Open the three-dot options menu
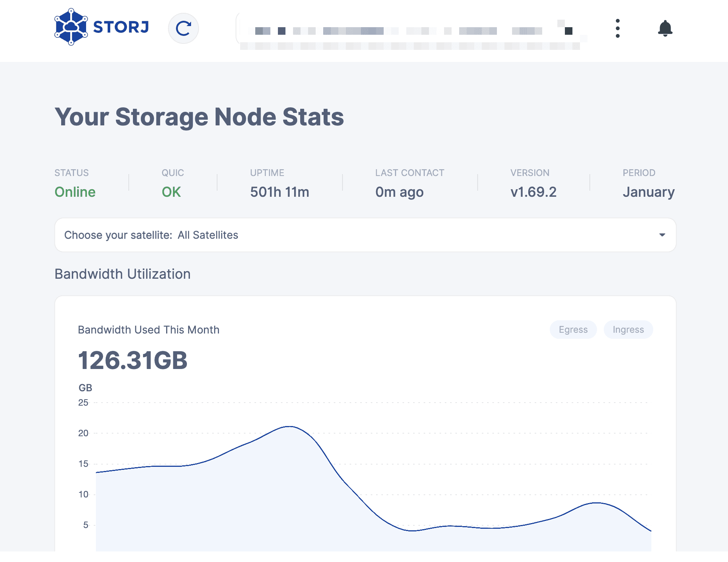This screenshot has width=728, height=562. (x=617, y=28)
